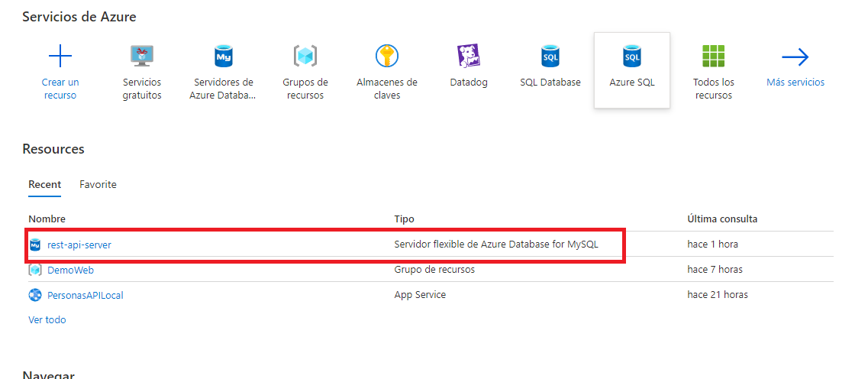The image size is (868, 379).
Task: Open Servicios gratuitos monitor icon
Action: tap(142, 56)
